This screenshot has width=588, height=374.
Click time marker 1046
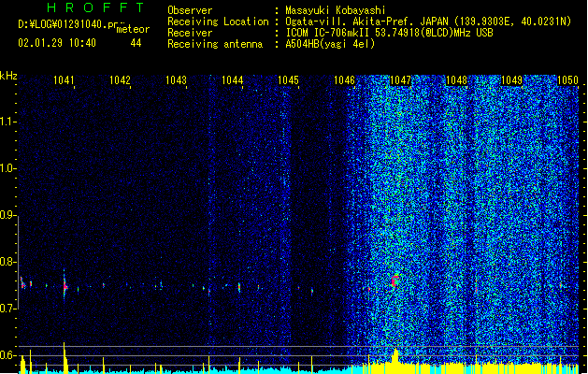(x=344, y=79)
